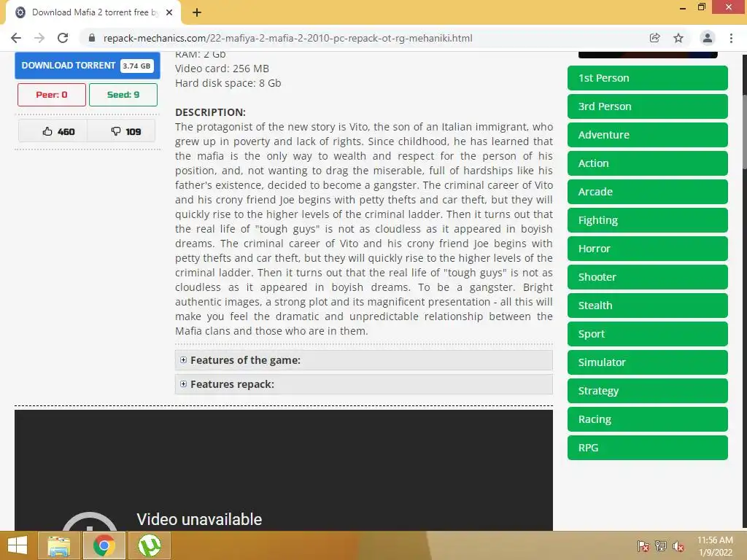Click the 3.74 GB size badge
This screenshot has height=560, width=747.
136,66
